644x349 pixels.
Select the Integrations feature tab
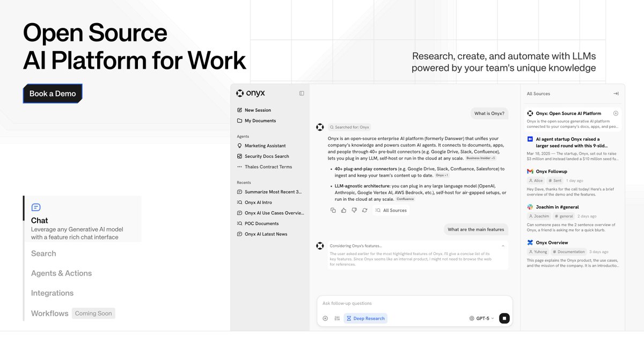pos(52,293)
